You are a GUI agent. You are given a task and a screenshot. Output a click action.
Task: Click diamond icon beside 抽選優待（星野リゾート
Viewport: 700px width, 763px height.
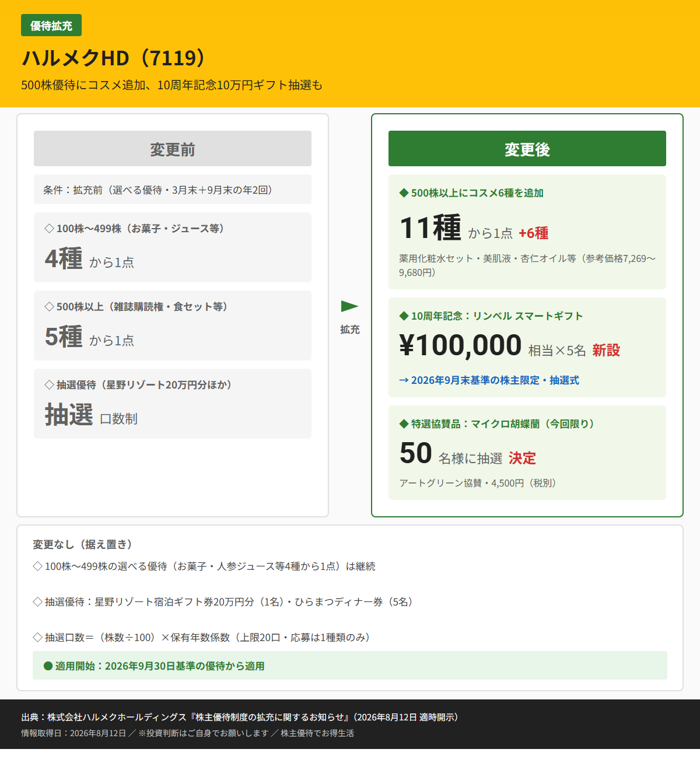(x=50, y=384)
